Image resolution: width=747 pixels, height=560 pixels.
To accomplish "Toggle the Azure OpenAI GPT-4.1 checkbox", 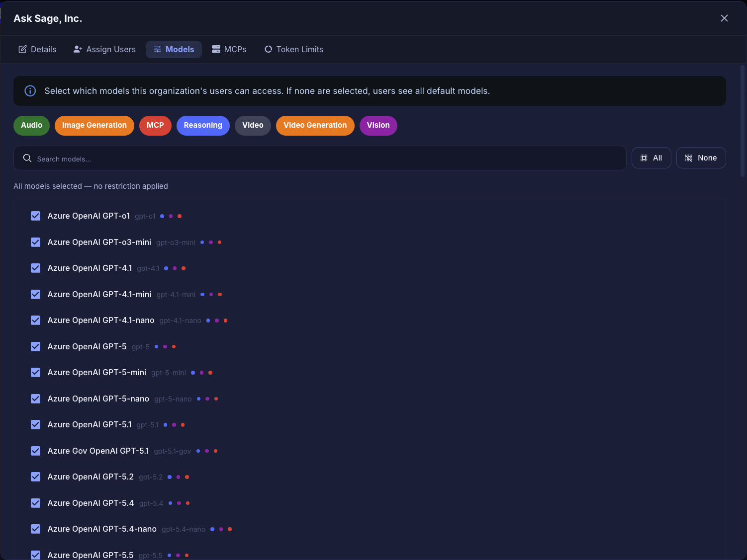I will (x=35, y=268).
